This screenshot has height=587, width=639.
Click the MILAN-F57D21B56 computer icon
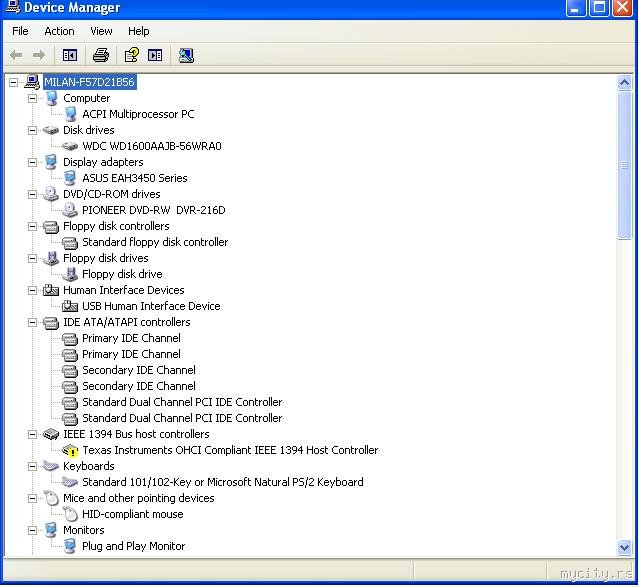point(32,82)
